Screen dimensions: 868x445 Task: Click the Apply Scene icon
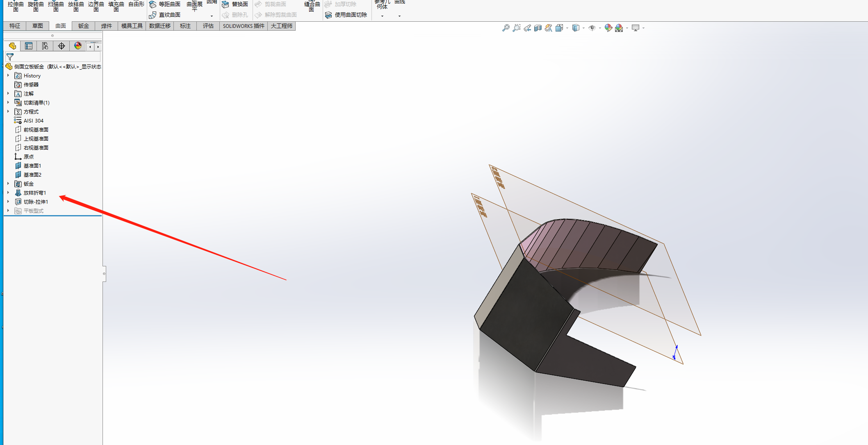click(x=619, y=28)
